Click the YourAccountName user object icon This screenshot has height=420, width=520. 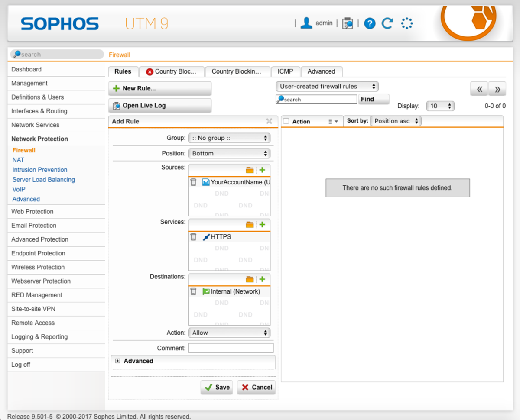pyautogui.click(x=206, y=182)
